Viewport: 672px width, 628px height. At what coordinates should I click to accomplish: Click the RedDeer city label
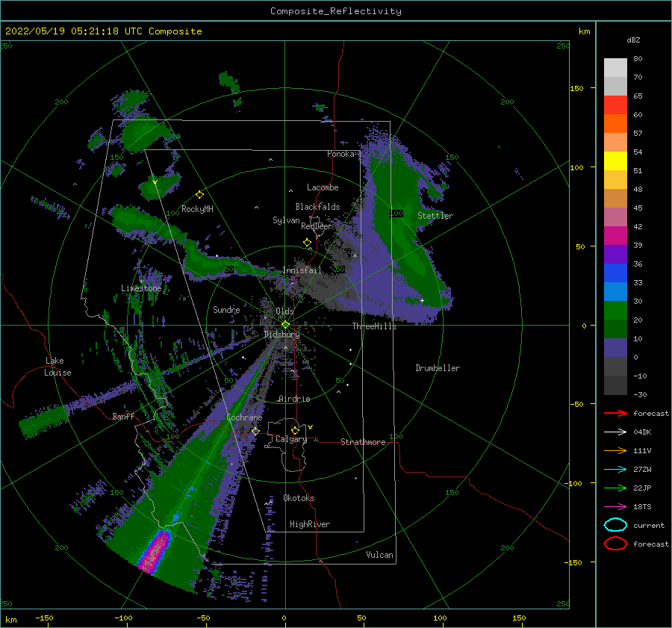click(x=317, y=226)
